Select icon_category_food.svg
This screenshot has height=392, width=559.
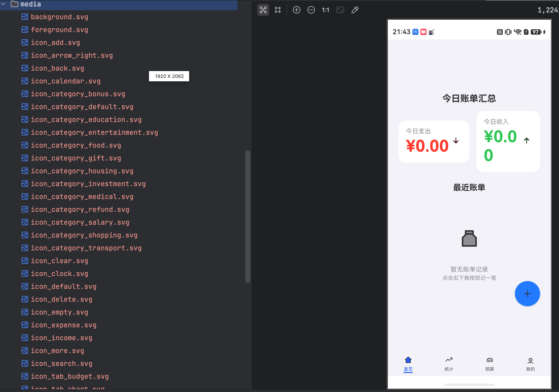(x=76, y=145)
